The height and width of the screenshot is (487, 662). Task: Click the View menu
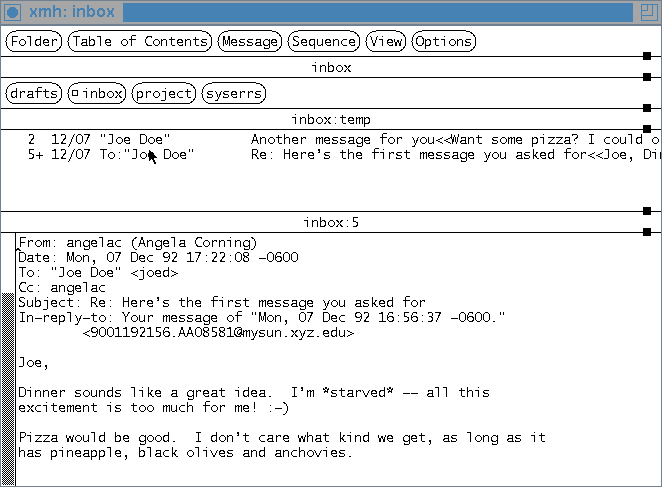(x=385, y=41)
